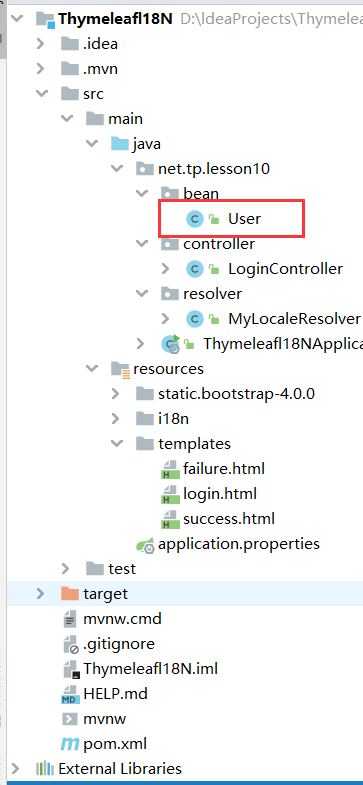Select the mvnw.cmd file name

point(122,619)
